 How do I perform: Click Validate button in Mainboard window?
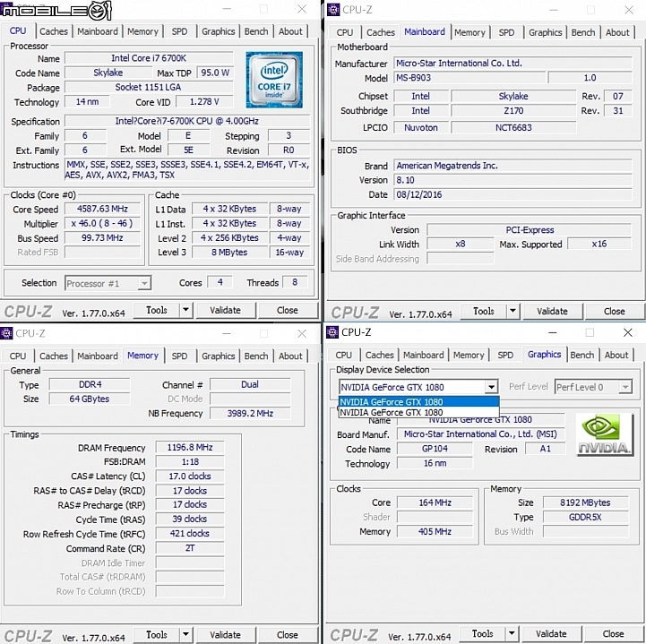pyautogui.click(x=552, y=312)
